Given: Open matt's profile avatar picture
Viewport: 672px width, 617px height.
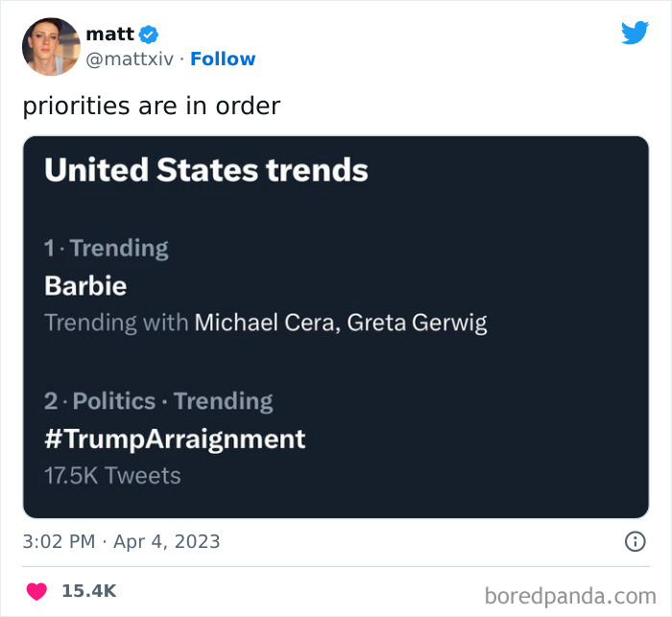Looking at the screenshot, I should (50, 46).
